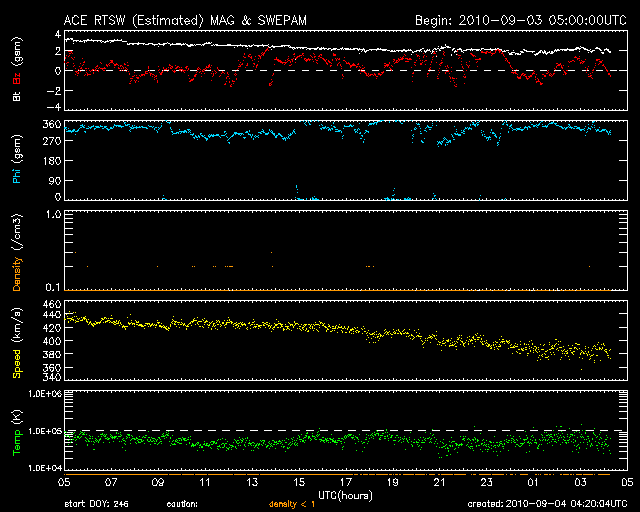Image resolution: width=640 pixels, height=512 pixels.
Task: Click the 13 hour tick label
Action: tap(252, 482)
